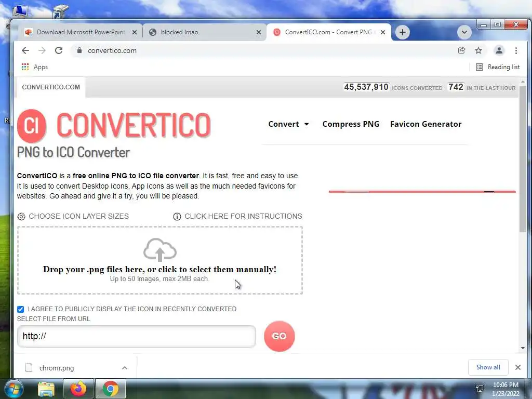This screenshot has width=532, height=399.
Task: Click the page vertical scrollbar thumb
Action: [523, 159]
